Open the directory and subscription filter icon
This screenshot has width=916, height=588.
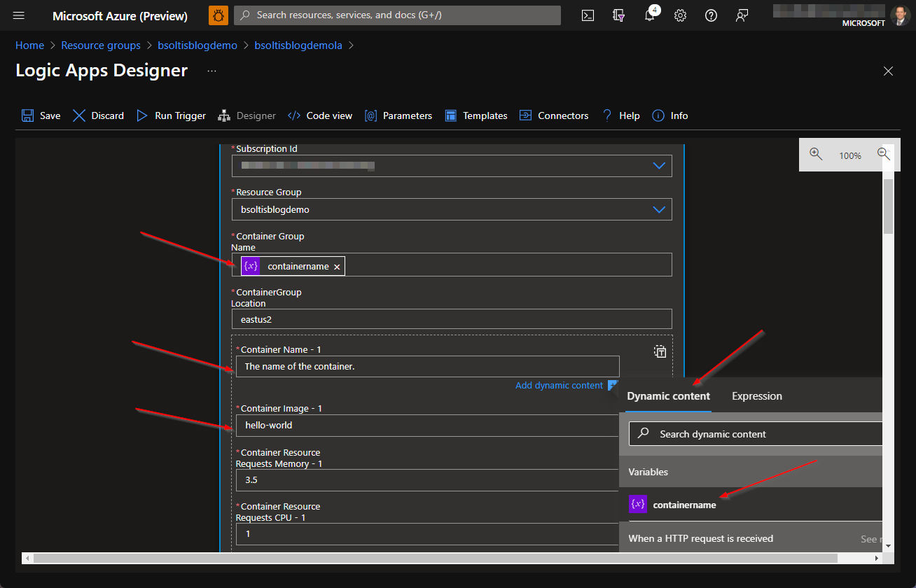click(618, 15)
